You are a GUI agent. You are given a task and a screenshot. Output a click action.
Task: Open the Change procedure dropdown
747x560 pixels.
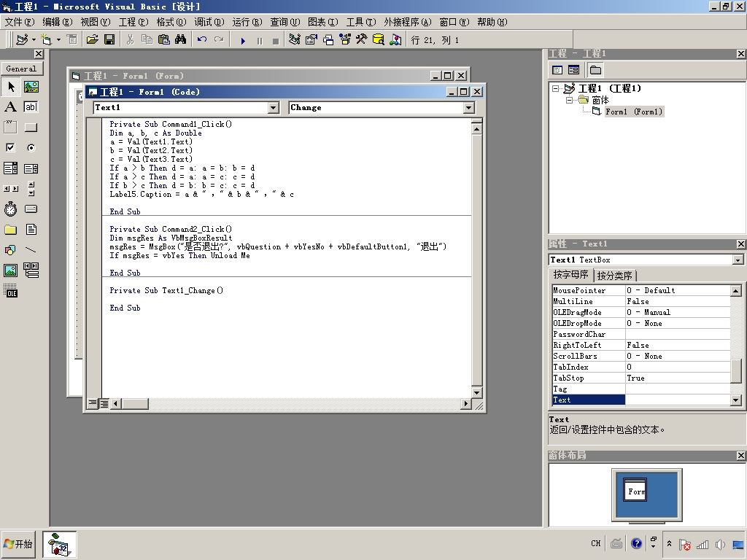[469, 108]
